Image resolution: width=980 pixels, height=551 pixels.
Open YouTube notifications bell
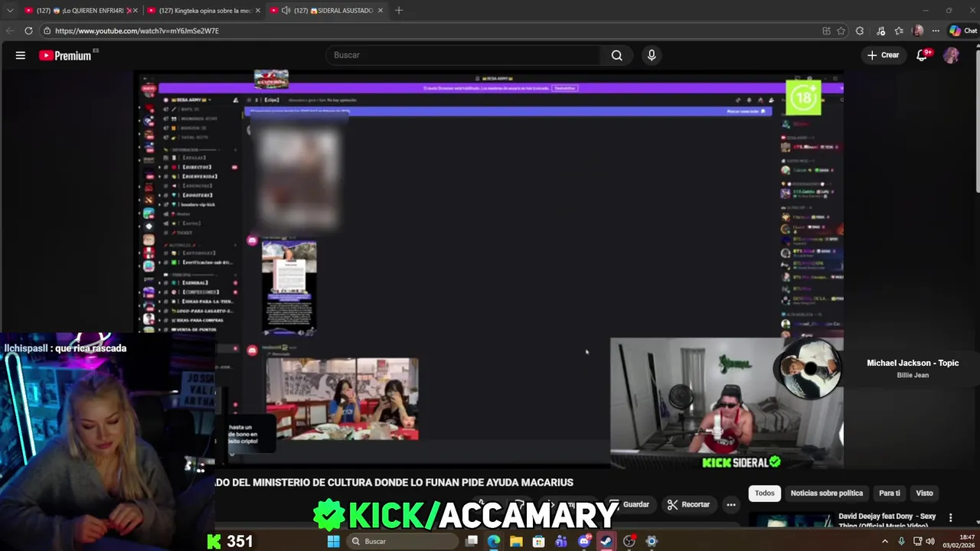point(923,55)
